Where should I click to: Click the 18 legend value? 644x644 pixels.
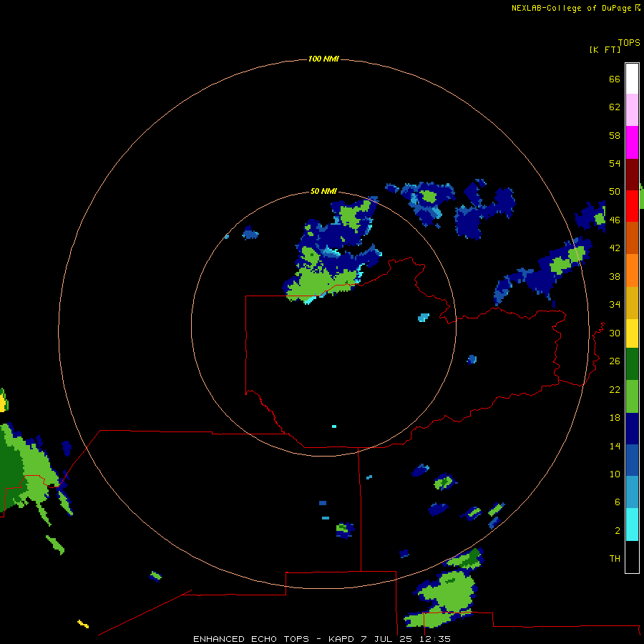coord(615,418)
